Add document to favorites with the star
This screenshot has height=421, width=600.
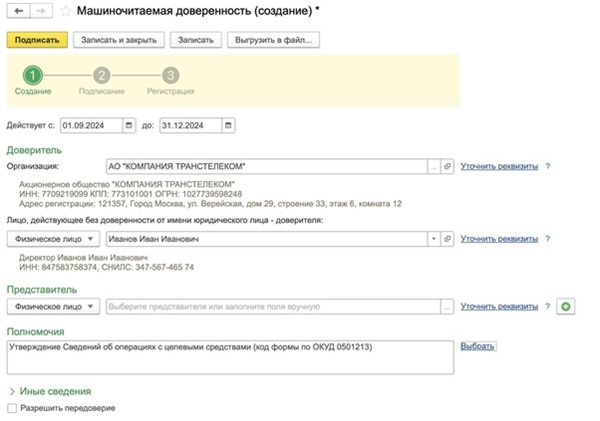pyautogui.click(x=66, y=11)
